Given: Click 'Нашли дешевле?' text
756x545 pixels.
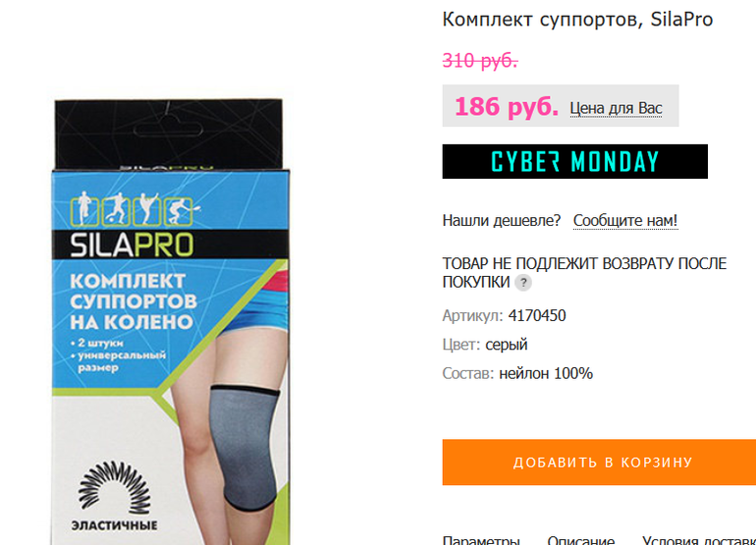Looking at the screenshot, I should (x=502, y=220).
